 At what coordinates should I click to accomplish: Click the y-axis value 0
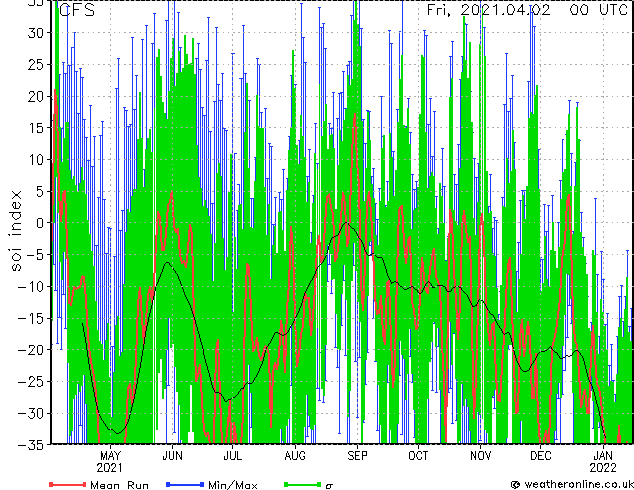40,223
